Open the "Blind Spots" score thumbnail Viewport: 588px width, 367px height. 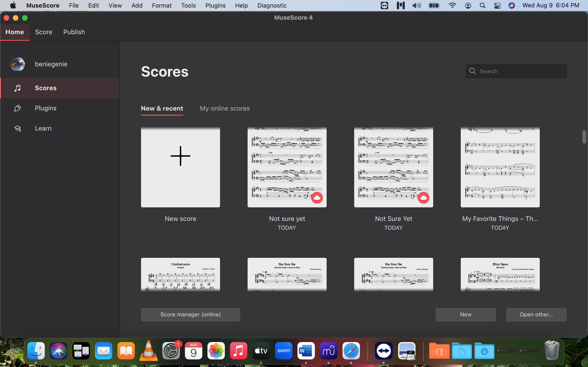(x=500, y=275)
